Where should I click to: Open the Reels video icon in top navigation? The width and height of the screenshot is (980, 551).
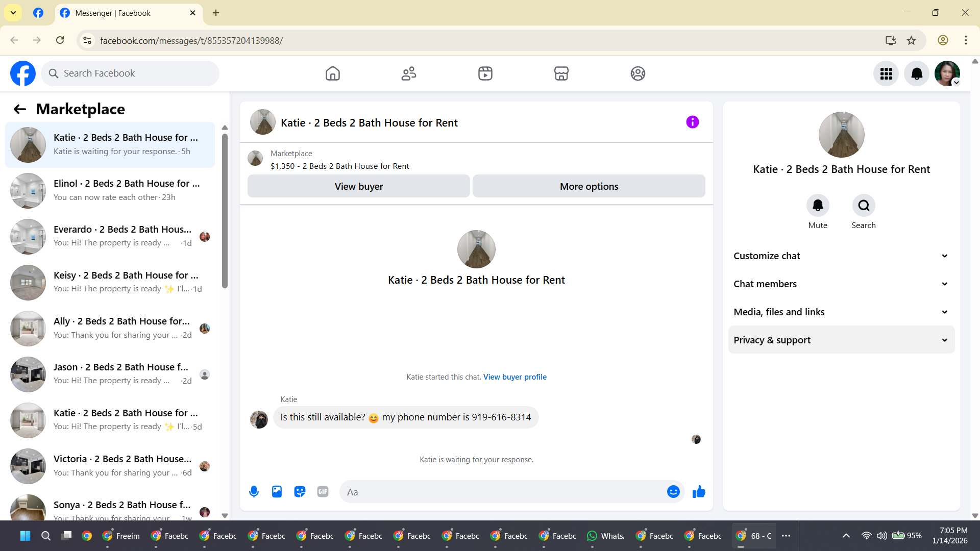[485, 73]
